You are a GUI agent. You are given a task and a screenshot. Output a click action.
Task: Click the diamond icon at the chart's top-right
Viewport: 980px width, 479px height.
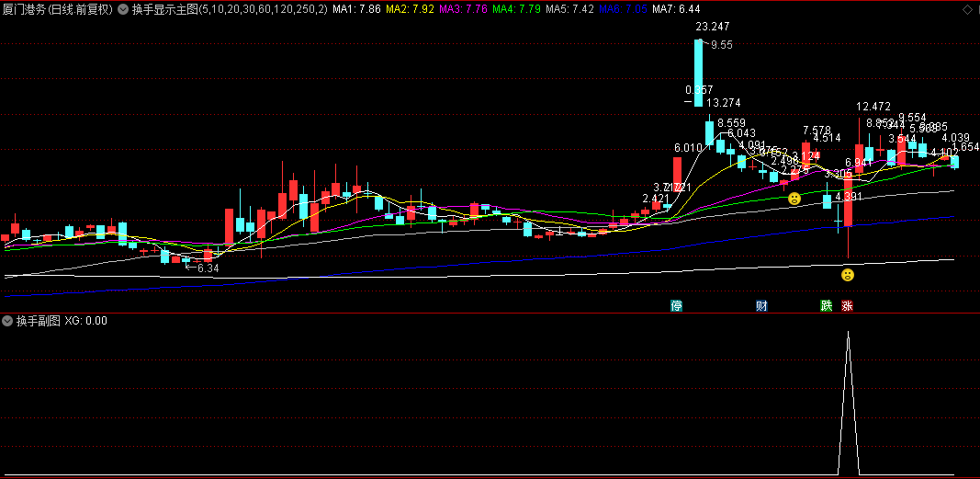coord(965,9)
